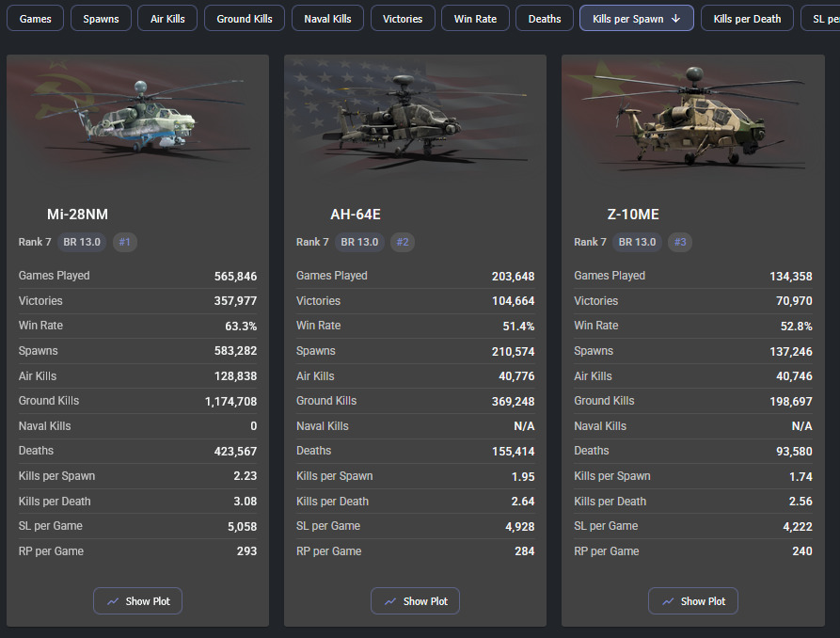Click the #2 rank badge on AH-64E
This screenshot has width=840, height=638.
(x=403, y=242)
